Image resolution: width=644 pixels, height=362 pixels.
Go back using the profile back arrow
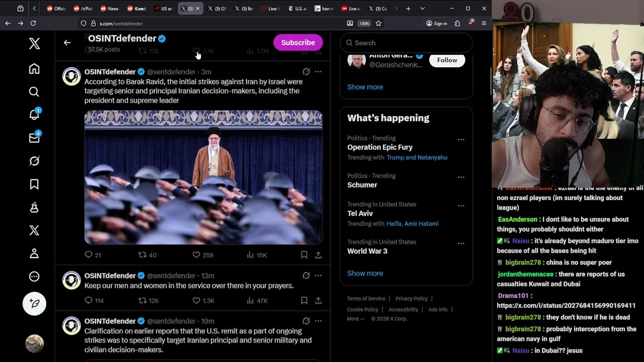67,43
